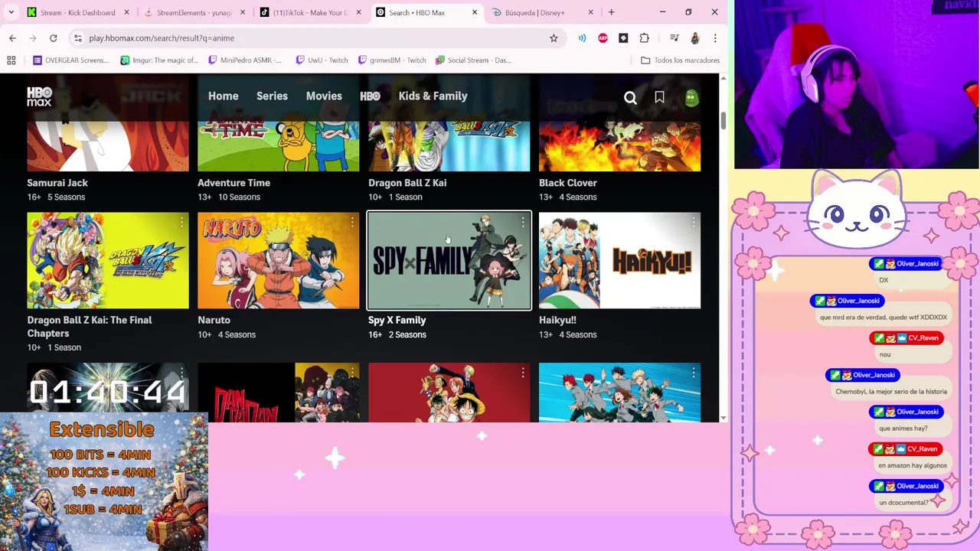This screenshot has height=551, width=980.
Task: Open Chrome's three-dot menu
Action: 715,37
